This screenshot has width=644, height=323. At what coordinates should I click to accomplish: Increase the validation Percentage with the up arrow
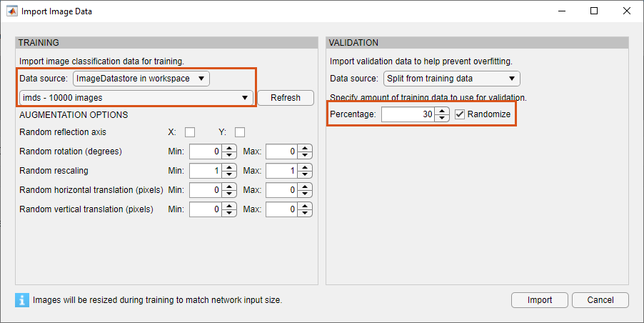coord(443,111)
